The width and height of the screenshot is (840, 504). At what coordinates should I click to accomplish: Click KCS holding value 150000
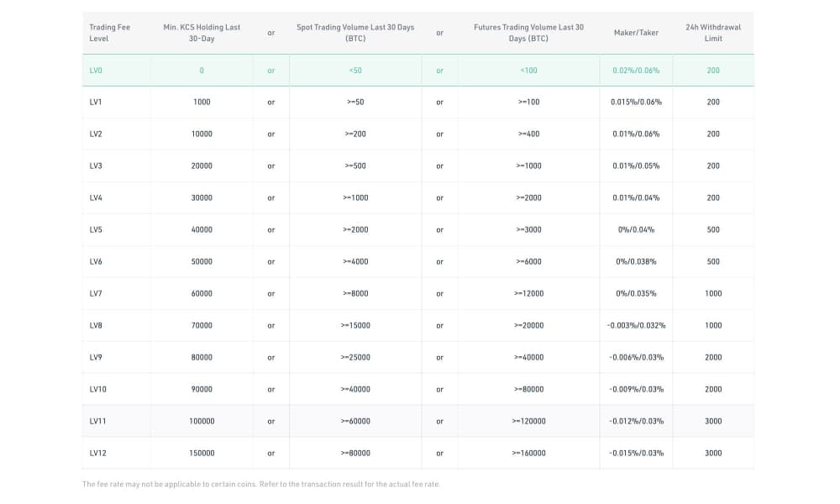pos(202,453)
